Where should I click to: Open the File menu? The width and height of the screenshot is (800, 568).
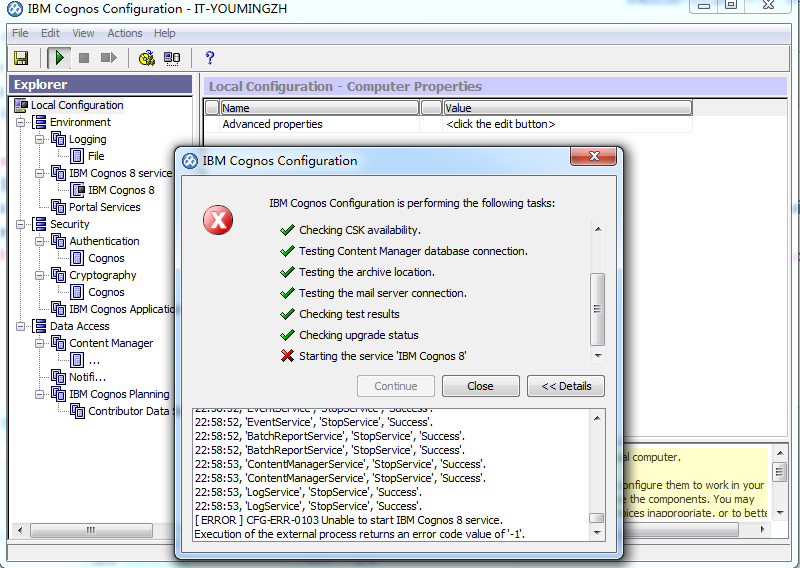20,33
